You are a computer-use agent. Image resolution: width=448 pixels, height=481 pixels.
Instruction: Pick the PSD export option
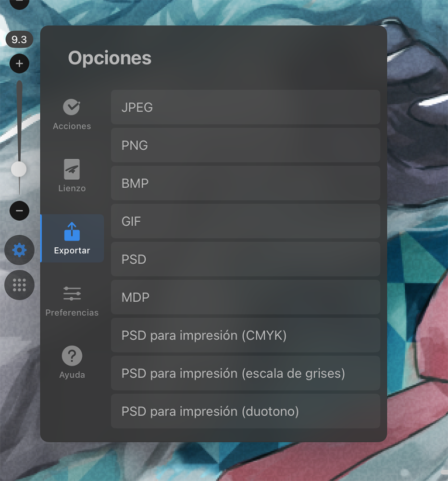(245, 259)
